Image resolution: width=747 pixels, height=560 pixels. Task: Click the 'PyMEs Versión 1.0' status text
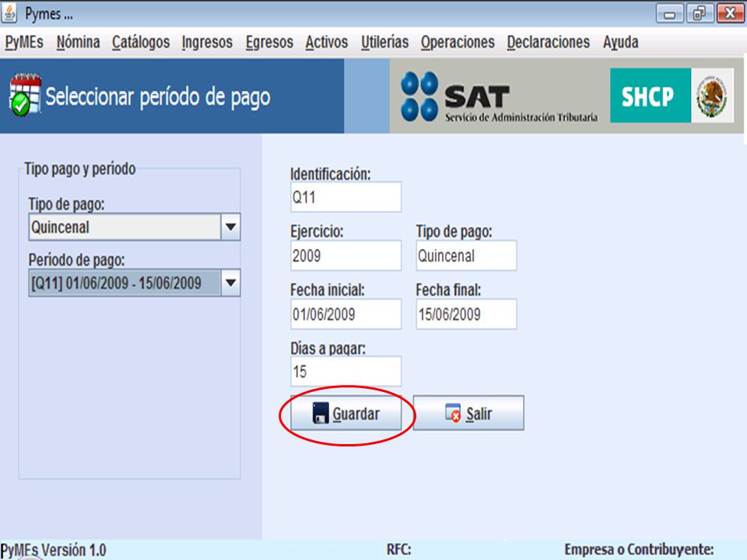(x=54, y=550)
